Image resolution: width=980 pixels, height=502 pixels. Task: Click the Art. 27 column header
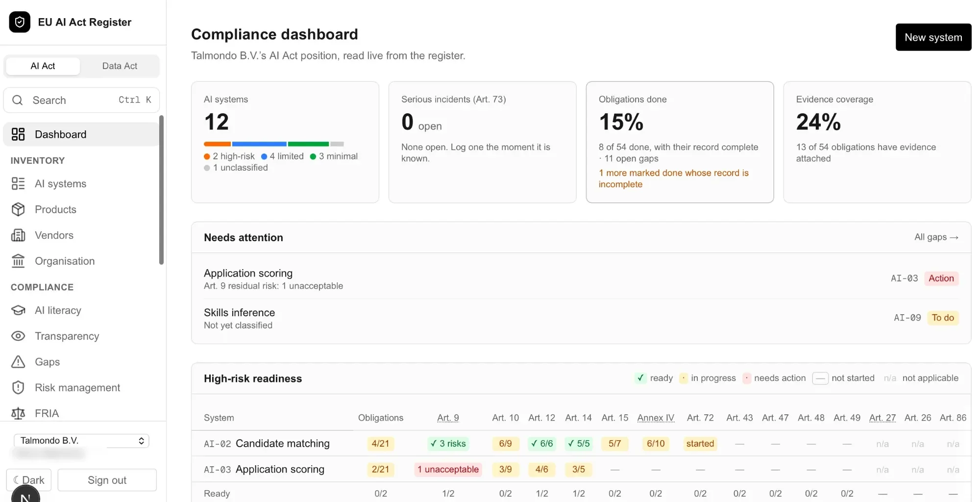coord(882,418)
